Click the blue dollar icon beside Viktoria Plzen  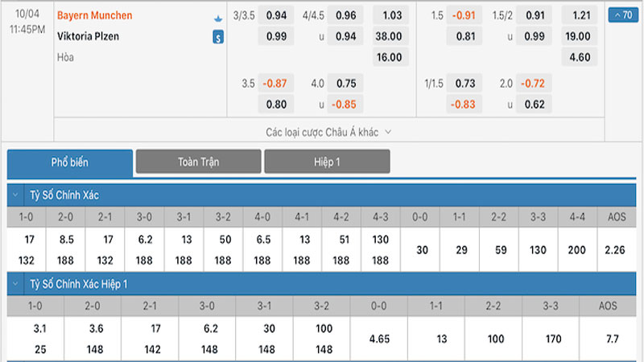[218, 37]
